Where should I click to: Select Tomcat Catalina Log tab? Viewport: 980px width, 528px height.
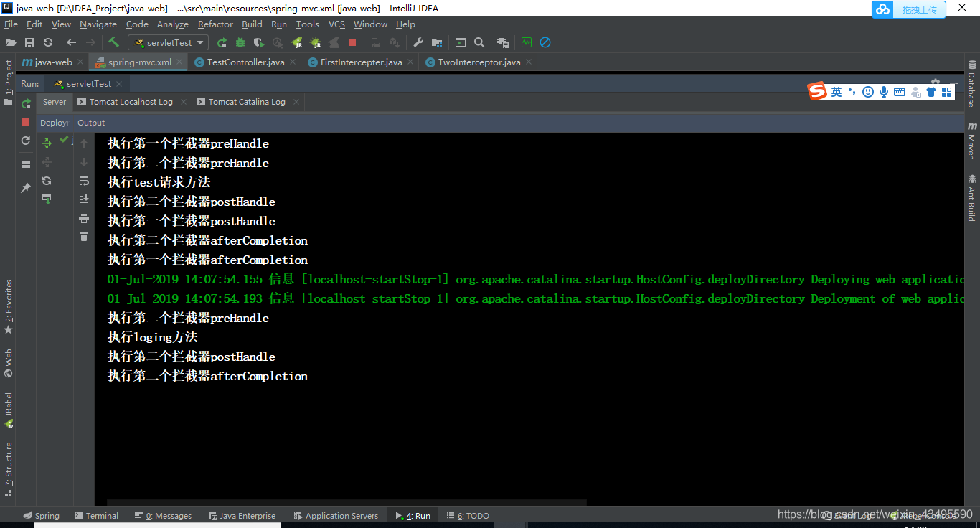click(x=247, y=102)
